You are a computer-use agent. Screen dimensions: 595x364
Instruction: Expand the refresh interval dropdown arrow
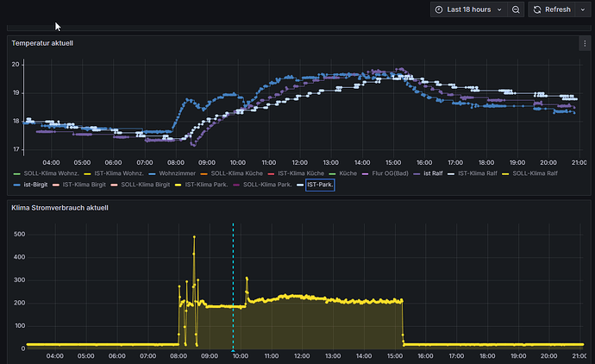coord(581,9)
